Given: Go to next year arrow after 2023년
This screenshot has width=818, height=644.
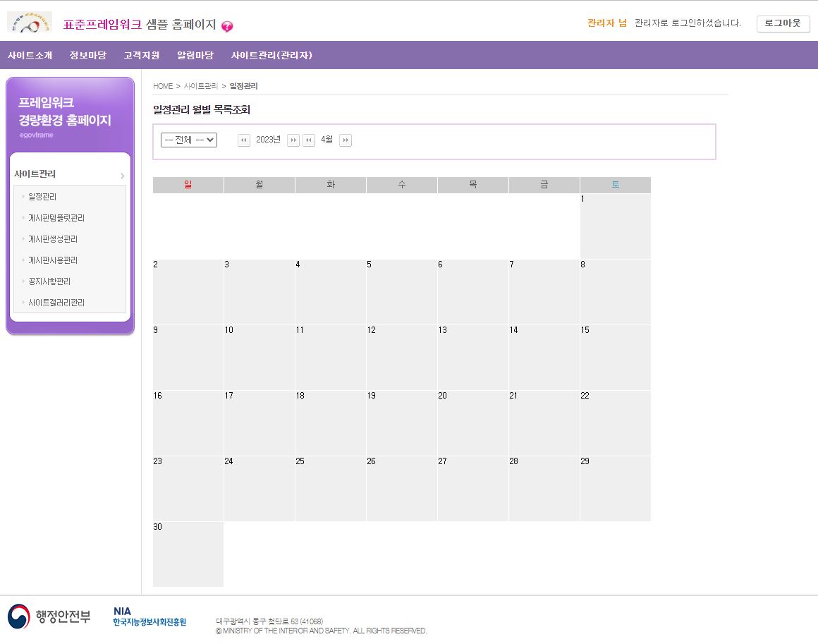Looking at the screenshot, I should [293, 140].
